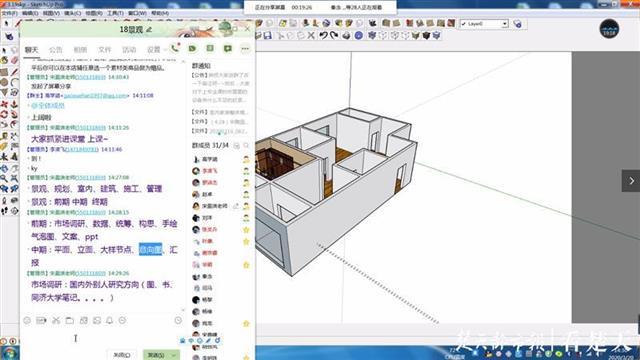Click the 关闭(C) button in chat window
The image size is (640, 360).
click(x=122, y=355)
